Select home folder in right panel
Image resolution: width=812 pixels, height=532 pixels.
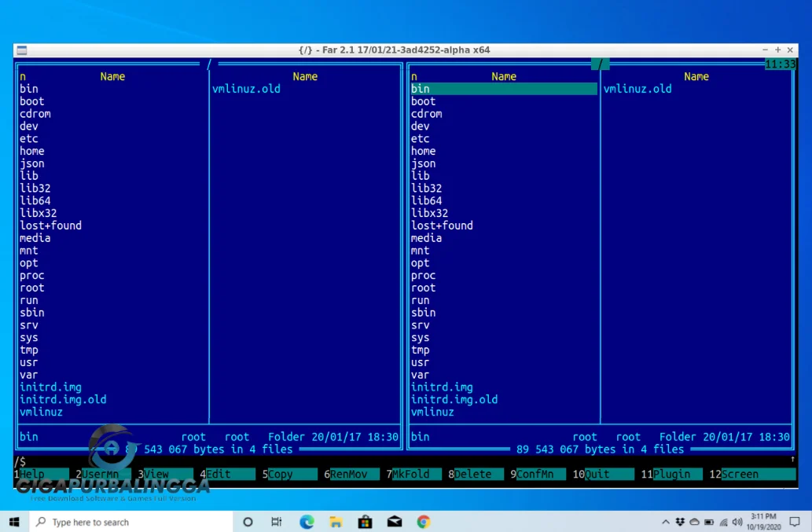pos(423,151)
